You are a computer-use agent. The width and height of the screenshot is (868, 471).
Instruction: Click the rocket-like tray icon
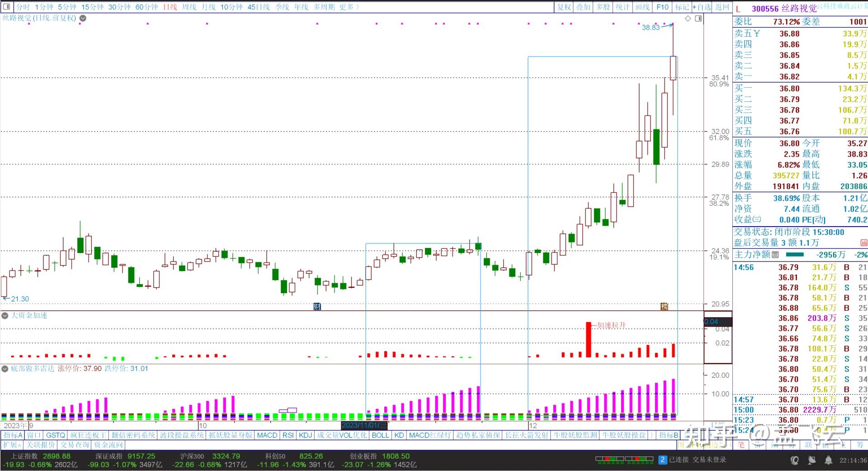(x=811, y=460)
